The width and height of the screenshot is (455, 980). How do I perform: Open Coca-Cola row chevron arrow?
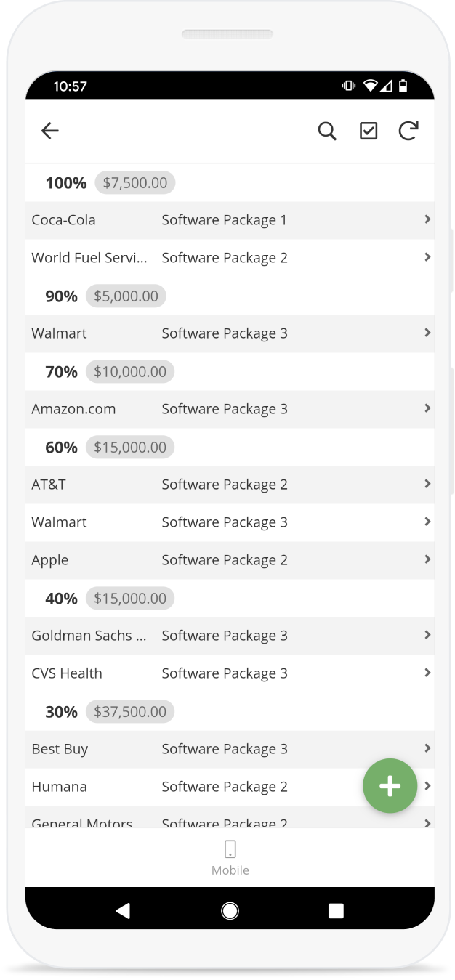click(x=427, y=219)
